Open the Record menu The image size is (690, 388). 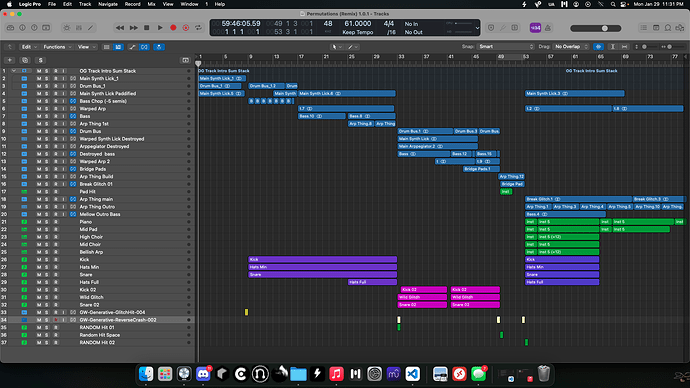coord(132,4)
